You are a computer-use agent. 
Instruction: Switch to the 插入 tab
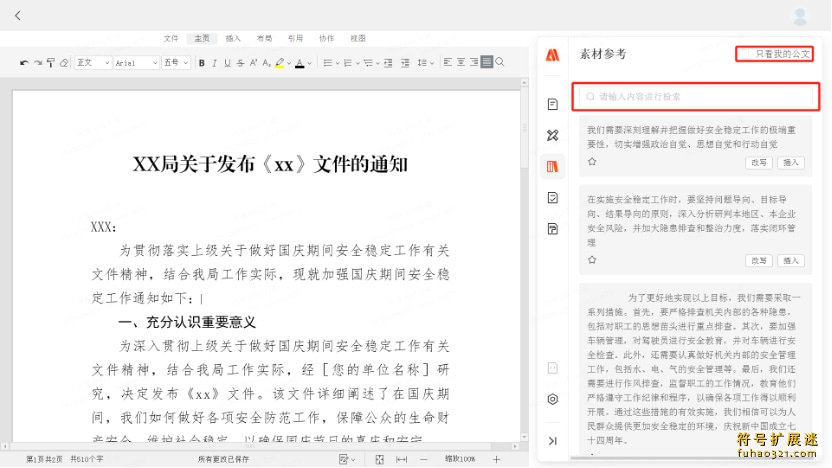[233, 38]
